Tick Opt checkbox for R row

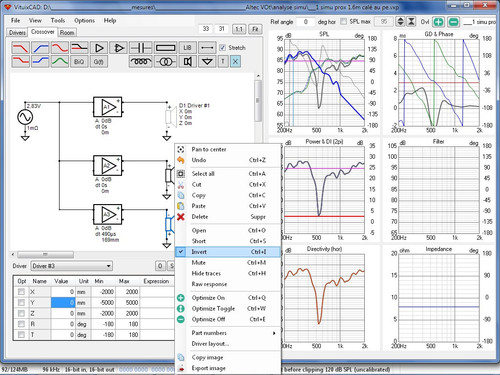pyautogui.click(x=21, y=324)
